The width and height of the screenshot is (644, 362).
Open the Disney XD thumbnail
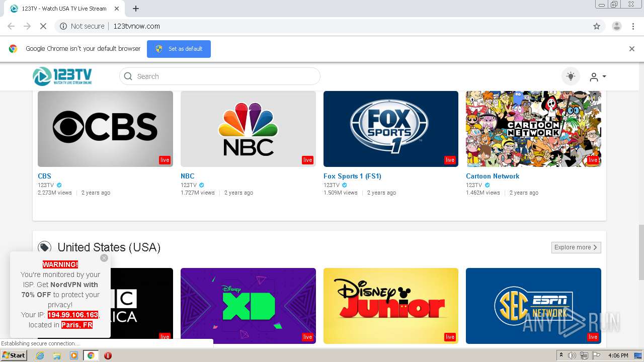248,306
